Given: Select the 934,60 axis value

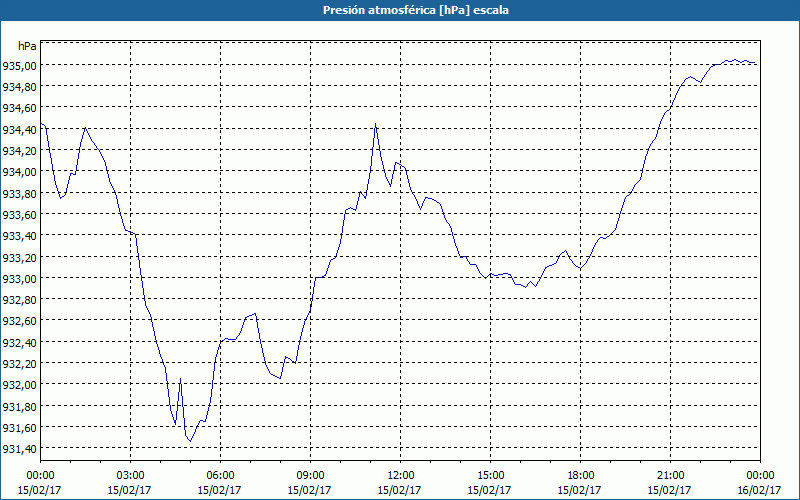Looking at the screenshot, I should 19,108.
